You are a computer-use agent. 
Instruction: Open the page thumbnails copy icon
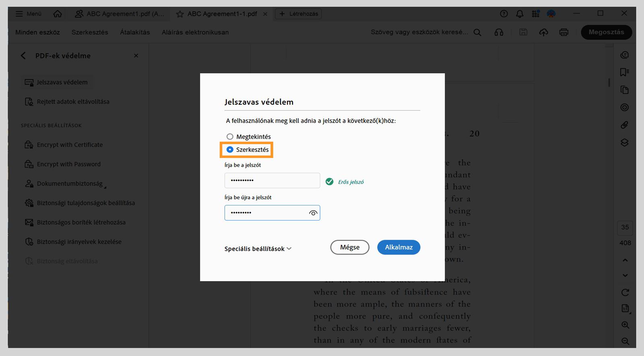coord(625,90)
